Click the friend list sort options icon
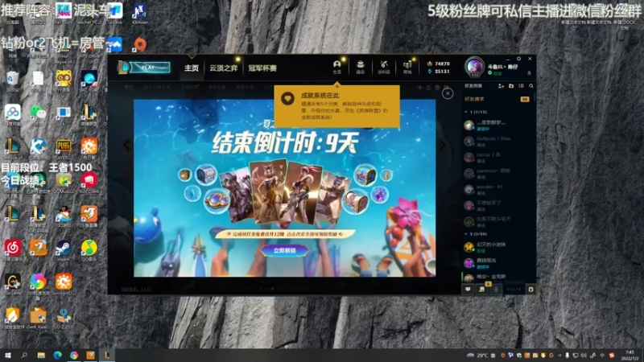 point(521,86)
